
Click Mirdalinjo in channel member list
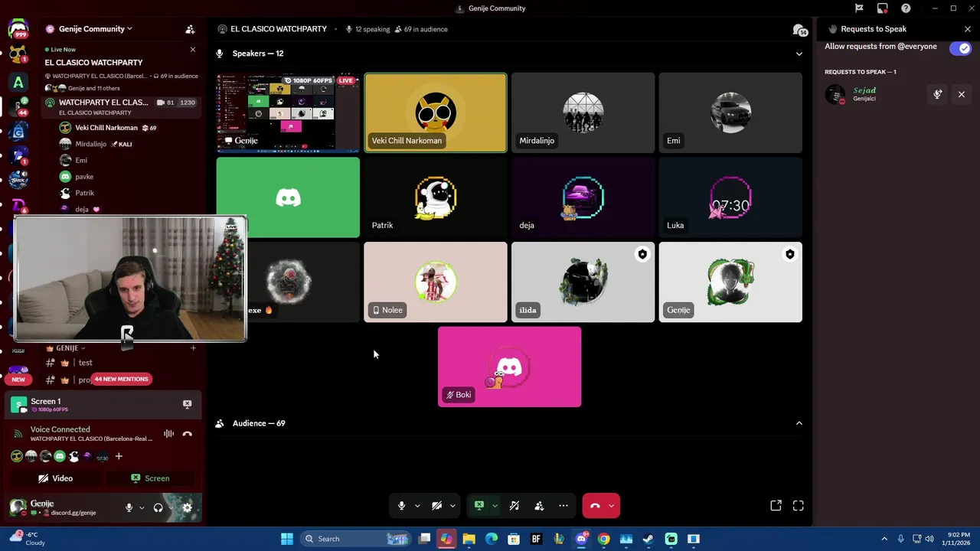tap(90, 144)
